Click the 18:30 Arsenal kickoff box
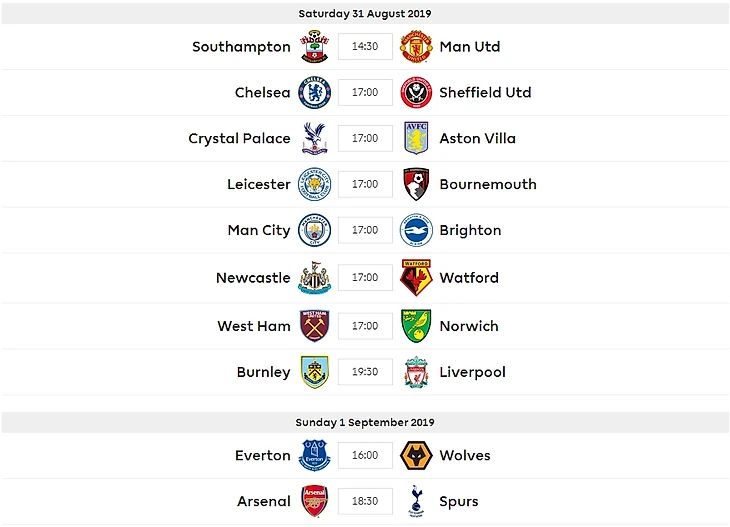Viewport: 730px width, 527px height. 365,502
